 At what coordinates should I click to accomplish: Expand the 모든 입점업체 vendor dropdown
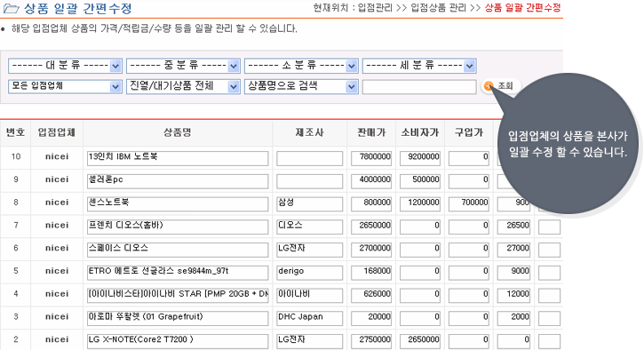(65, 86)
